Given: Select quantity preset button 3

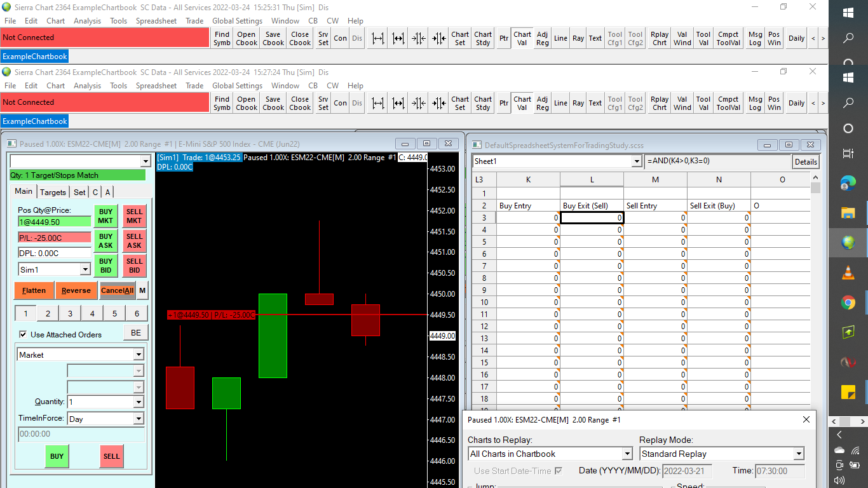Looking at the screenshot, I should point(70,313).
